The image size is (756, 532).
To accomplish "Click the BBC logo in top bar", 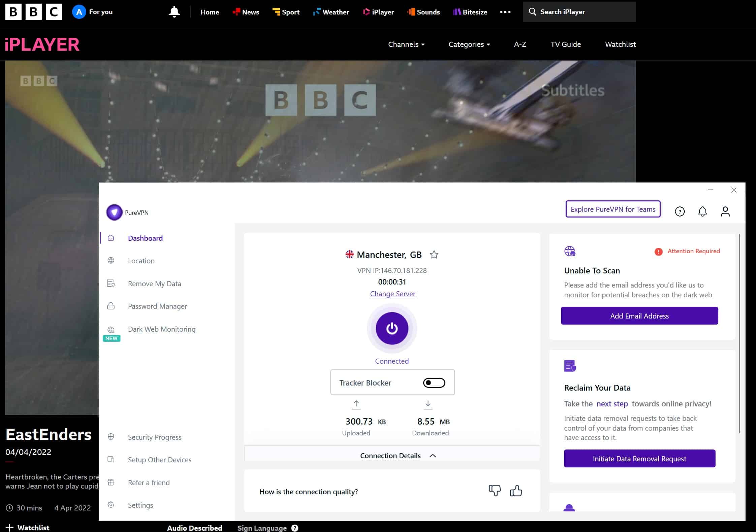I will [x=34, y=12].
